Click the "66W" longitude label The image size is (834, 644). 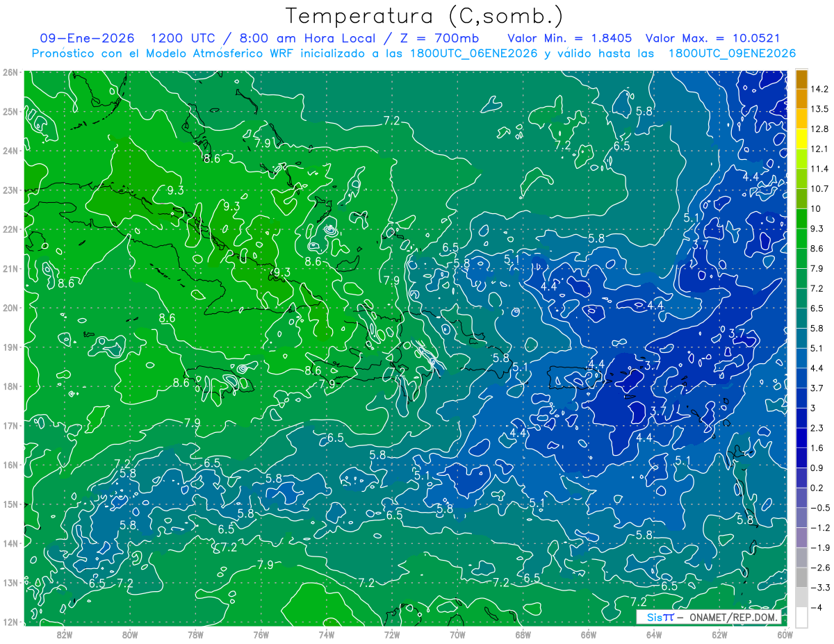tap(589, 634)
